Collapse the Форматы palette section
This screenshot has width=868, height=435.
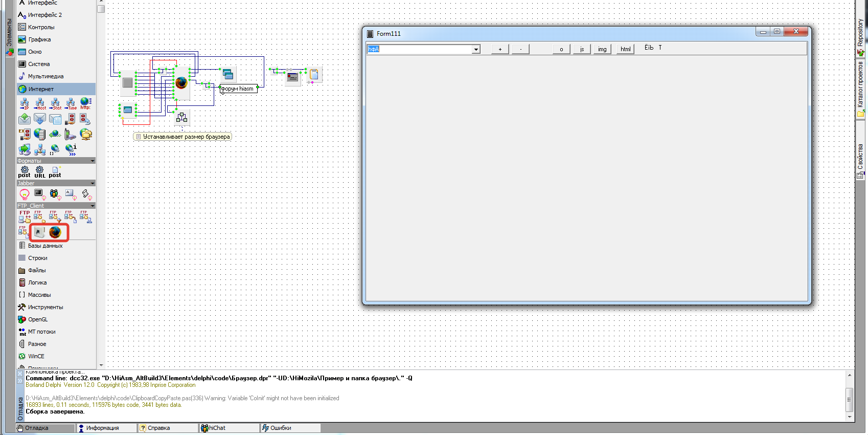pos(93,161)
